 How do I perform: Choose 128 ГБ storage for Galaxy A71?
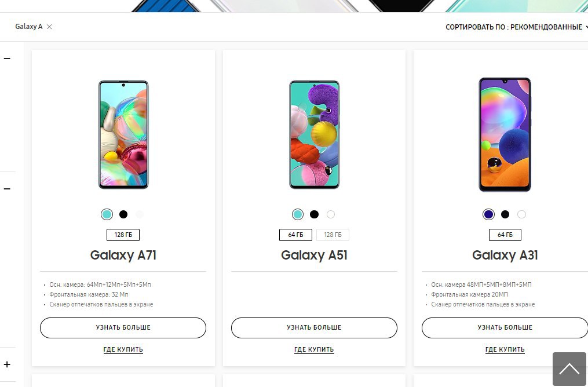coord(123,235)
